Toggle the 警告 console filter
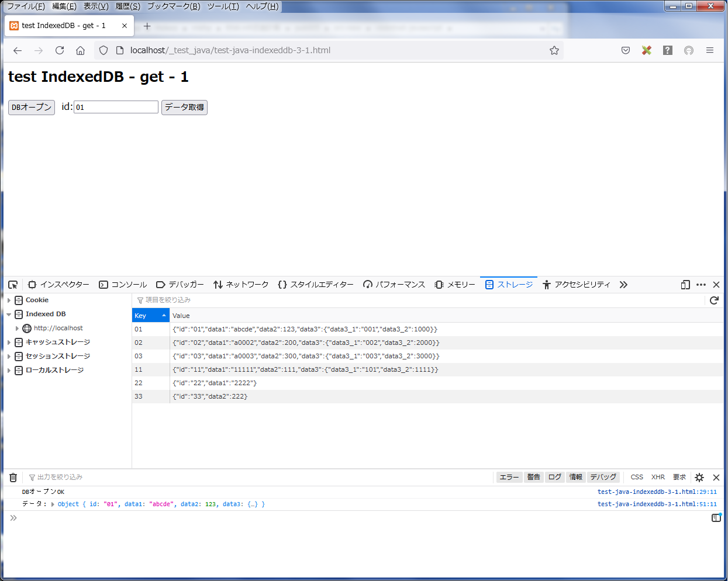The height and width of the screenshot is (581, 728). [x=533, y=478]
